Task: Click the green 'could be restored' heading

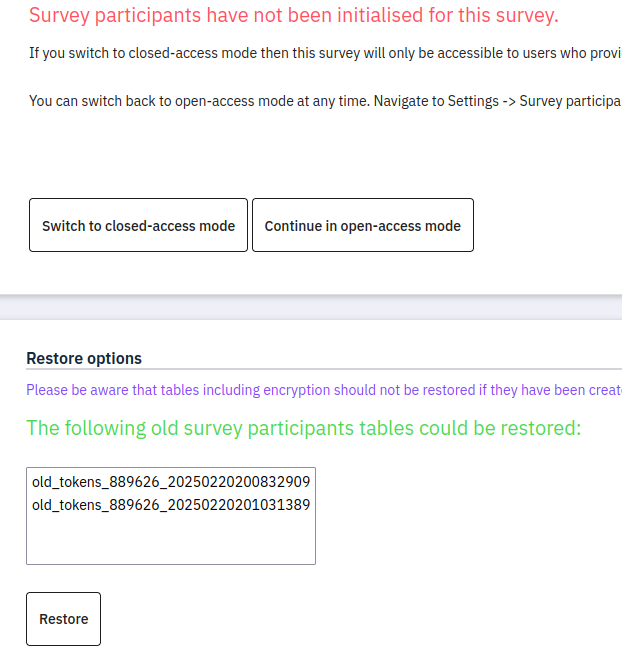Action: (x=303, y=428)
